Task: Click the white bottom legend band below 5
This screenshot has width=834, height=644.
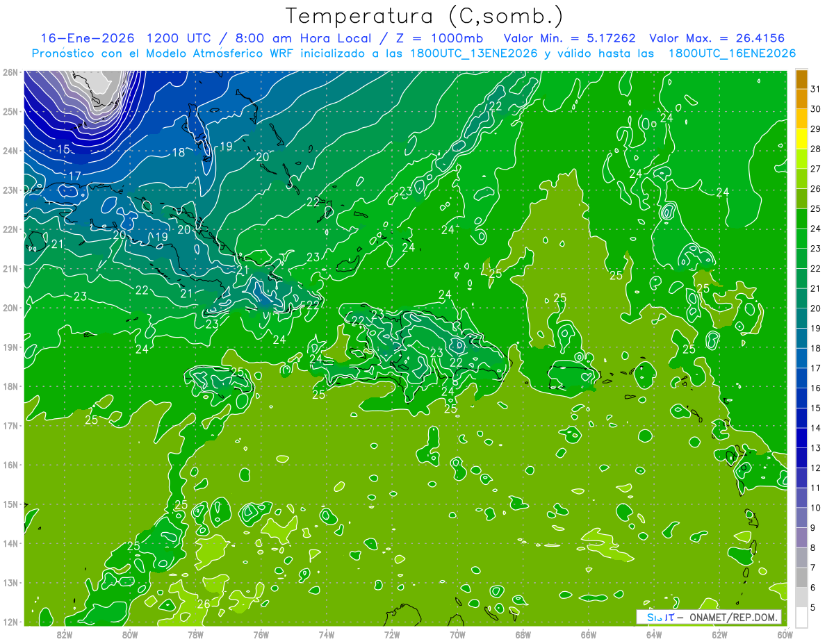Action: click(x=801, y=617)
